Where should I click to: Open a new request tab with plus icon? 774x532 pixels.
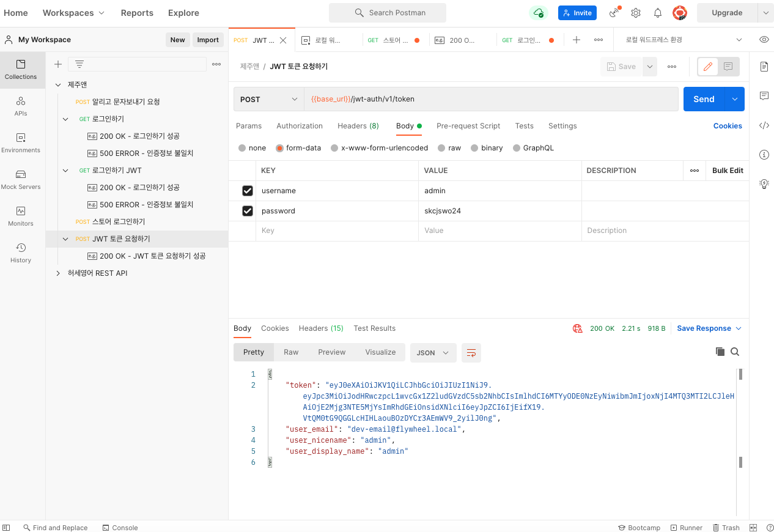click(x=576, y=40)
